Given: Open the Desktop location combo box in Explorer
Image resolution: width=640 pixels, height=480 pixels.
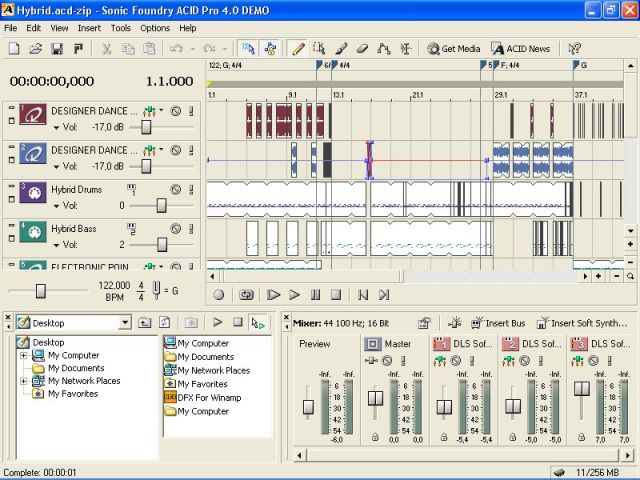Looking at the screenshot, I should pyautogui.click(x=73, y=323).
